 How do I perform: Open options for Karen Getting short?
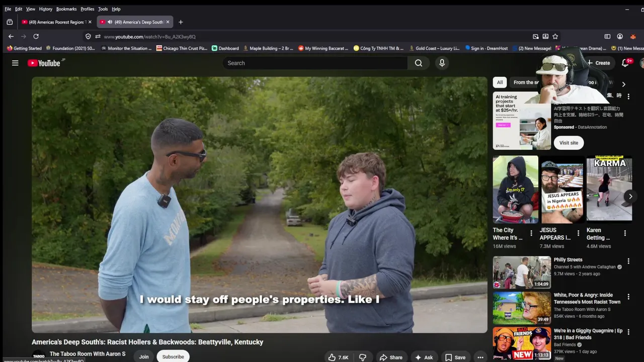click(625, 233)
